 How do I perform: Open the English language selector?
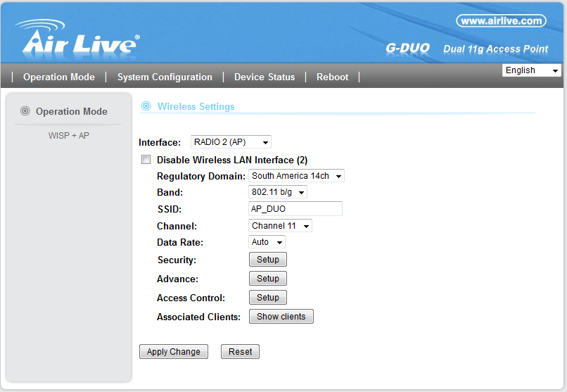531,70
